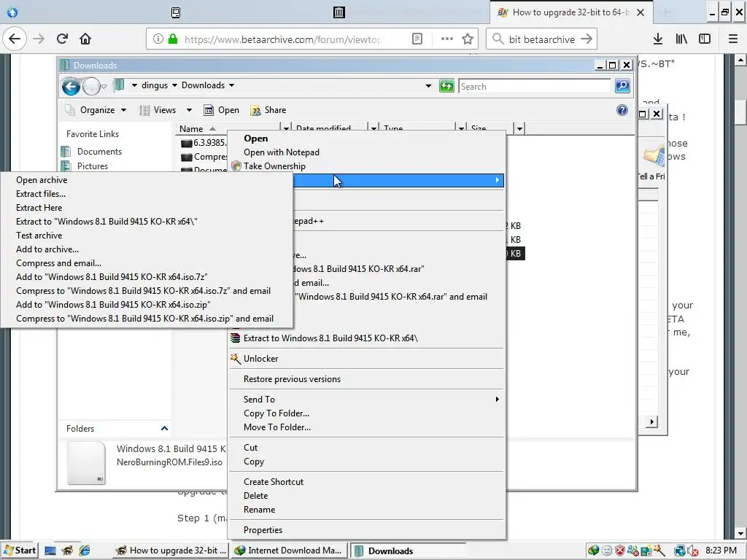The width and height of the screenshot is (747, 560).
Task: Go back in the Firefox browser
Action: 15,39
